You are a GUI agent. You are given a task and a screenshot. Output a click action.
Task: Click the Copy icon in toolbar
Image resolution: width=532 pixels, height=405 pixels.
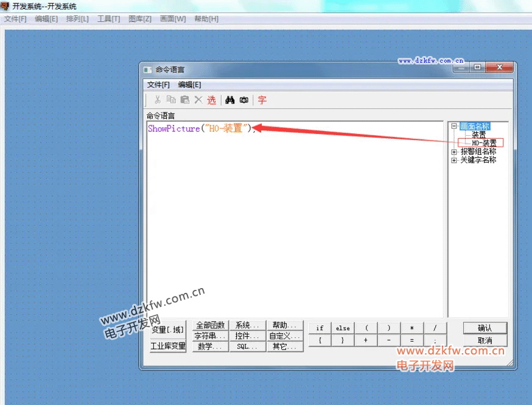point(171,100)
